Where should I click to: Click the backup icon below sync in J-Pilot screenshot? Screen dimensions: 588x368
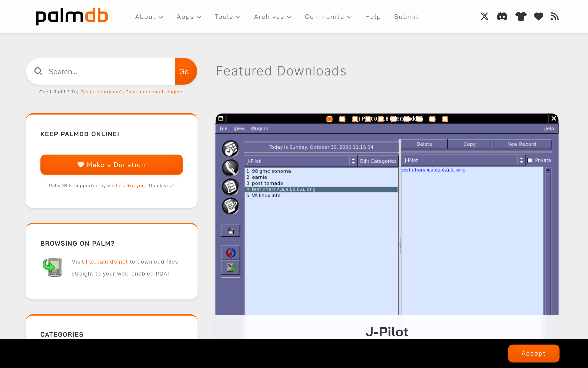[231, 268]
